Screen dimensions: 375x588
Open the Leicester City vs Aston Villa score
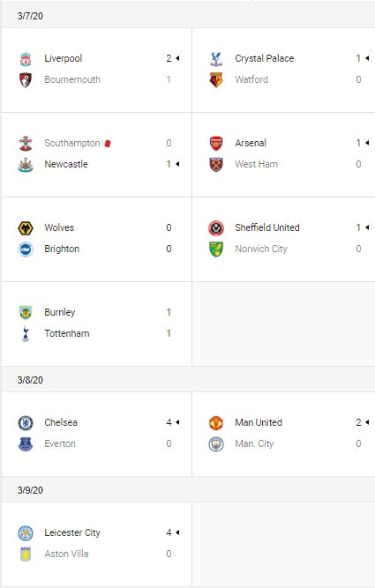pyautogui.click(x=169, y=543)
